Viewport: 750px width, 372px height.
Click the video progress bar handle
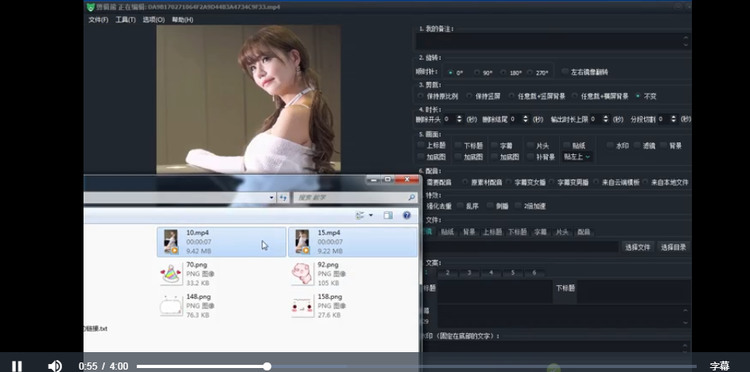[x=267, y=366]
